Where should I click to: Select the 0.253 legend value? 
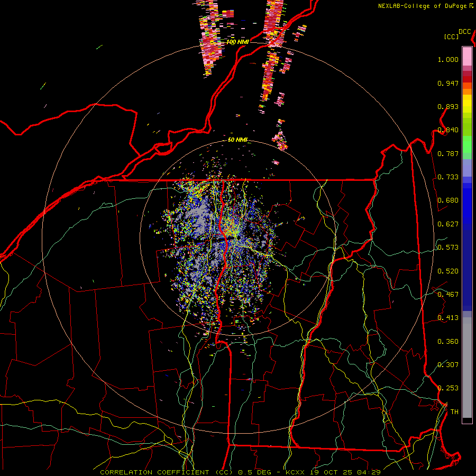[x=448, y=388]
